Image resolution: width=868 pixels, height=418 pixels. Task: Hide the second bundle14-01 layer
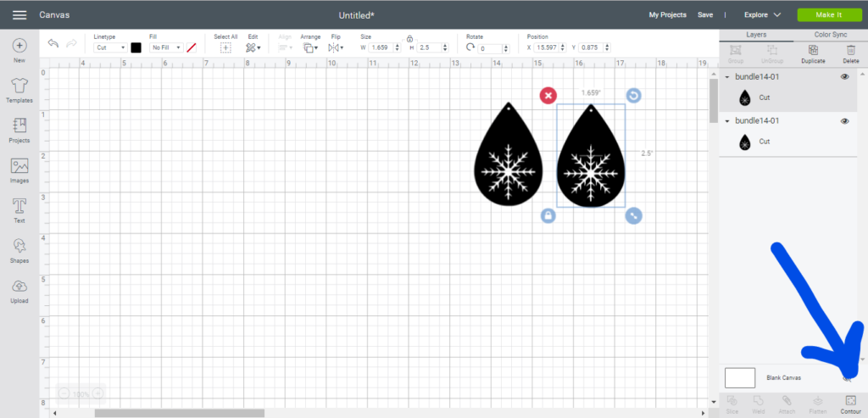(845, 121)
